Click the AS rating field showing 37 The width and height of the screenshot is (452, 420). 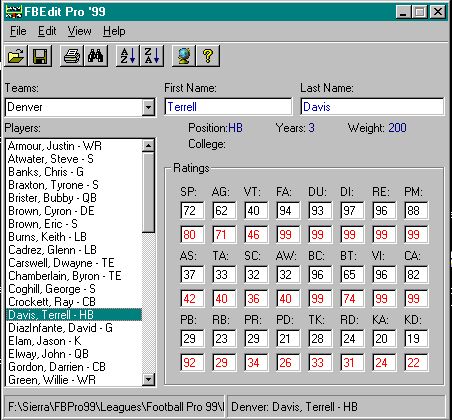tap(192, 274)
